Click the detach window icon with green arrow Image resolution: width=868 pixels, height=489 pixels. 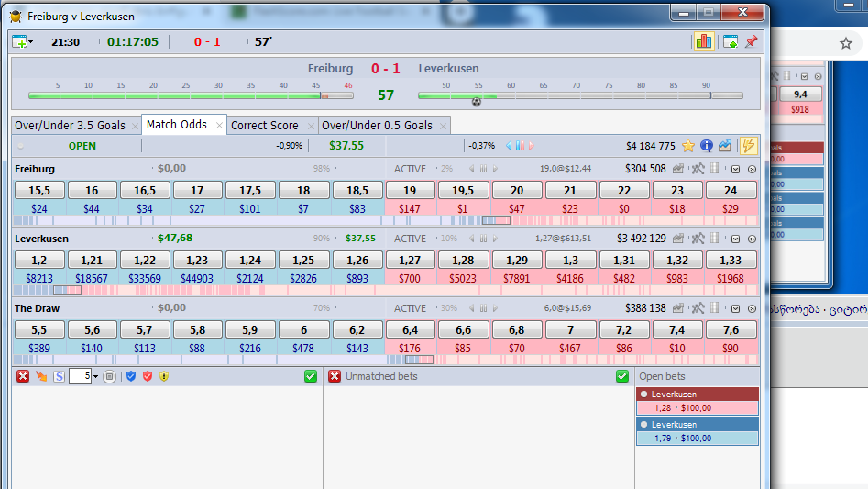pyautogui.click(x=731, y=42)
